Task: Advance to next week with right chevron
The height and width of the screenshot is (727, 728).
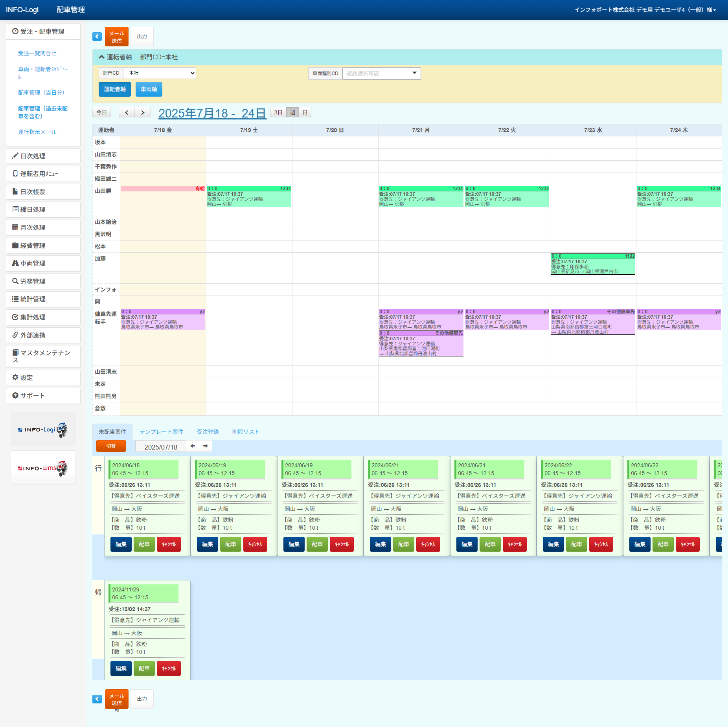Action: point(143,112)
